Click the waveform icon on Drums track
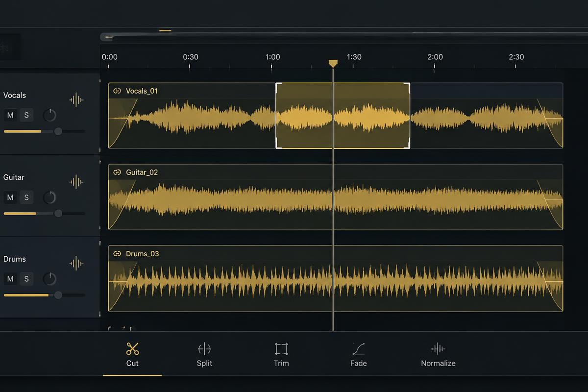588x392 pixels. (x=76, y=264)
